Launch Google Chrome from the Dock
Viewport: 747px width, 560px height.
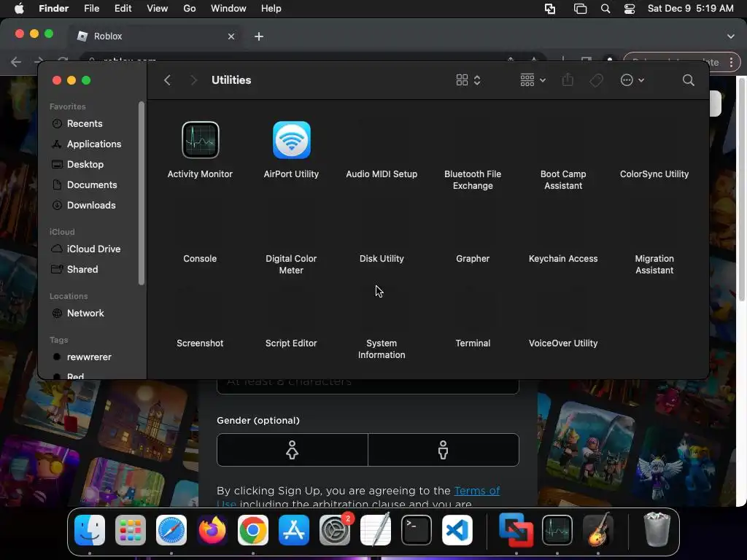pyautogui.click(x=253, y=530)
